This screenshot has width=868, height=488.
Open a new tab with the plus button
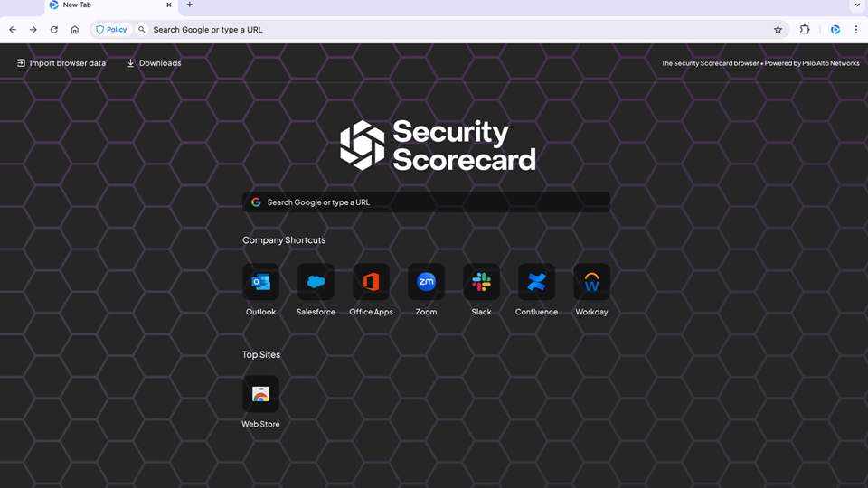pos(189,5)
